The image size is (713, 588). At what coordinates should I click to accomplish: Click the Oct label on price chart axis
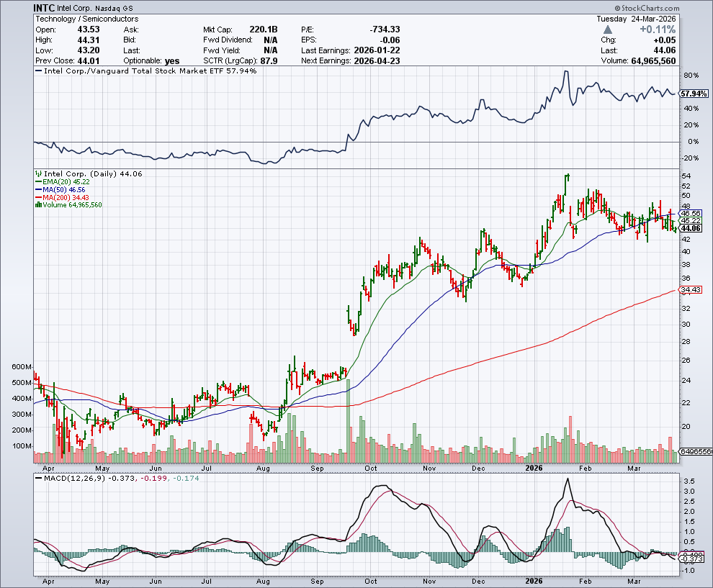coord(371,468)
